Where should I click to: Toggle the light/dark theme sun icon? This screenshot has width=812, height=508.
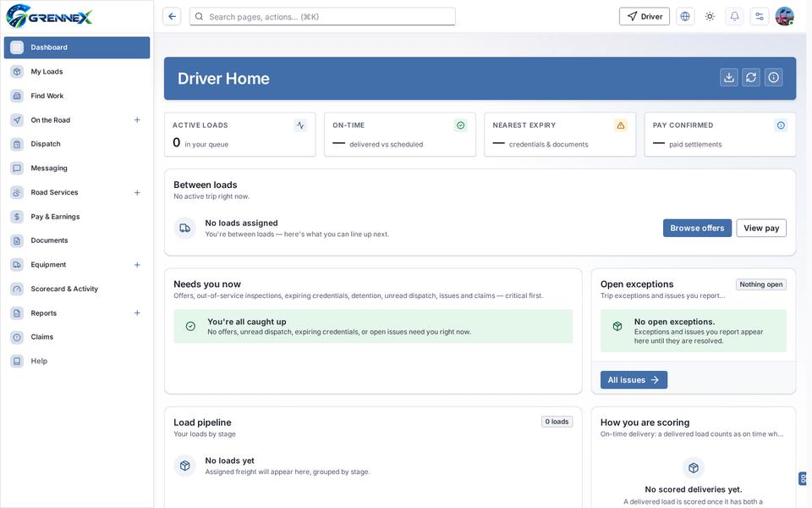710,17
